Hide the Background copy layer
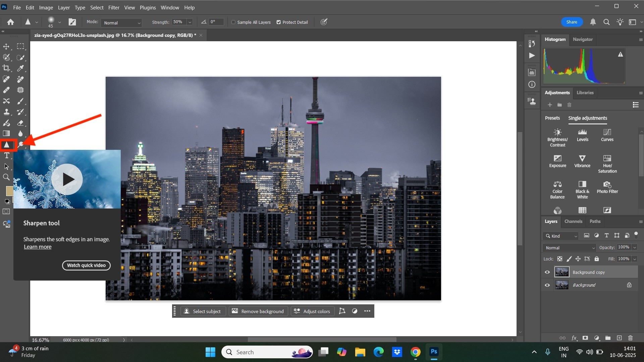This screenshot has width=644, height=362. (547, 272)
